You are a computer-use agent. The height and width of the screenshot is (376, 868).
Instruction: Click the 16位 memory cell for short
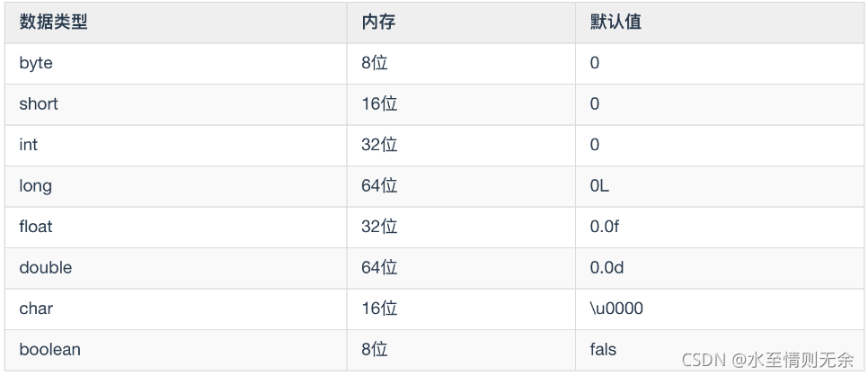[378, 104]
